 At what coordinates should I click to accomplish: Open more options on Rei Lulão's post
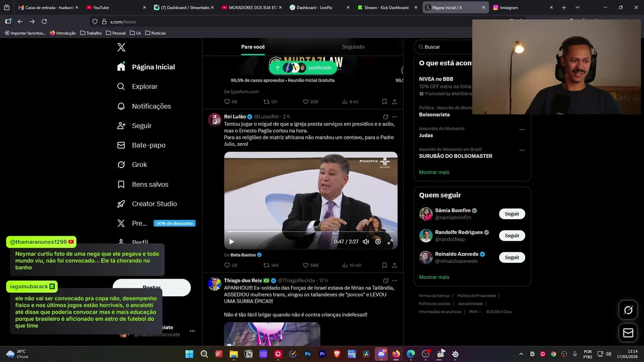[x=394, y=117]
